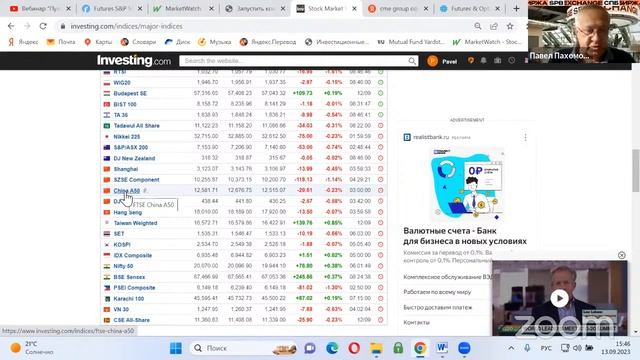640x360 pixels.
Task: Open the share page icon in address bar
Action: point(494,26)
